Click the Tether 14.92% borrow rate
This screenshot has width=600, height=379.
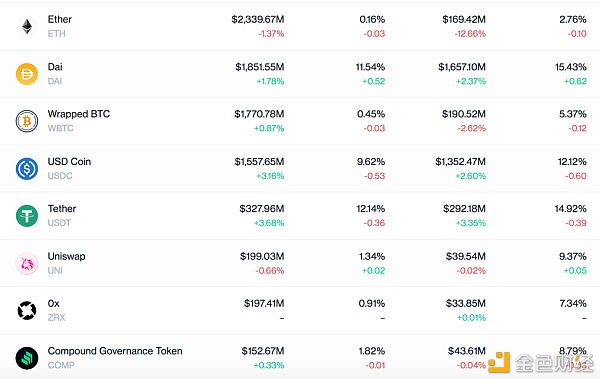coord(571,209)
